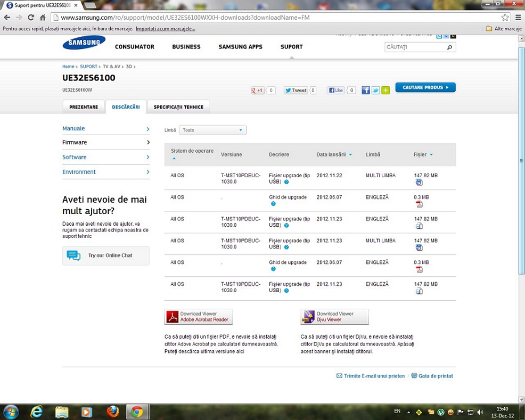
Task: Click the Facebook share icon
Action: [x=366, y=90]
